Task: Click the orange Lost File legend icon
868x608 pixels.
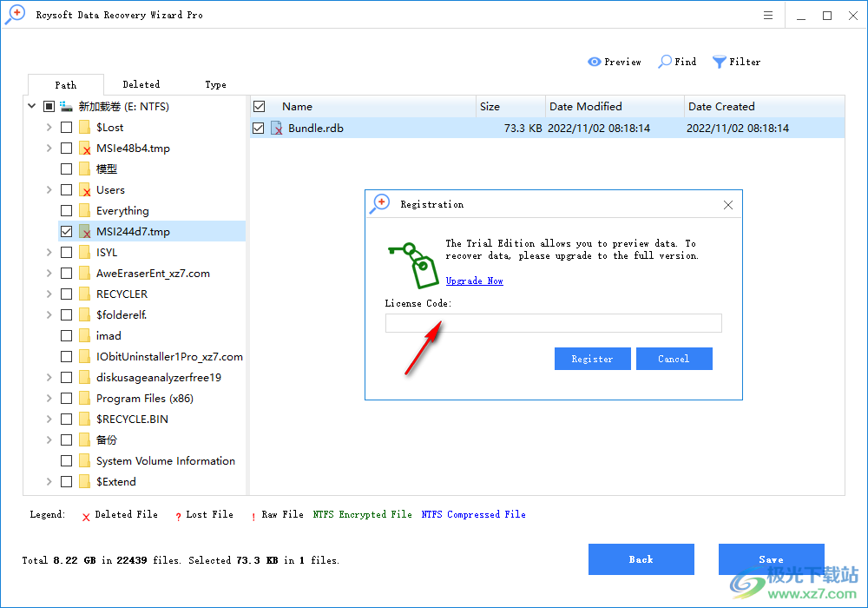Action: pyautogui.click(x=178, y=514)
